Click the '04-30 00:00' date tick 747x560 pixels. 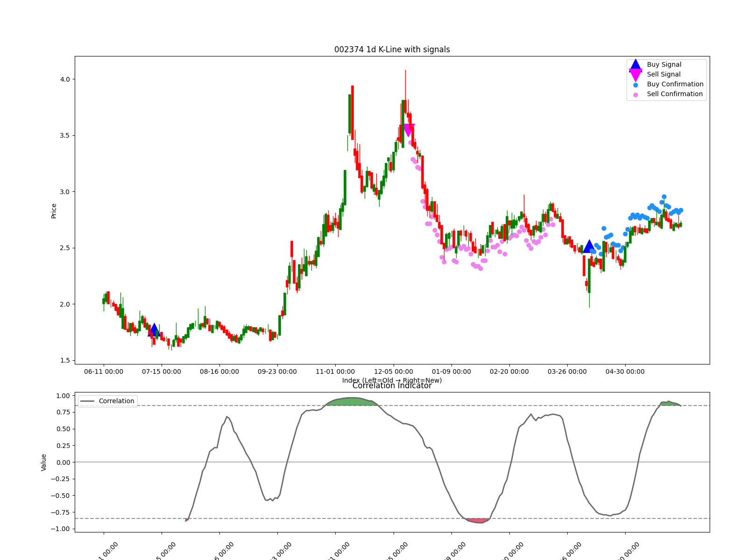[x=625, y=371]
